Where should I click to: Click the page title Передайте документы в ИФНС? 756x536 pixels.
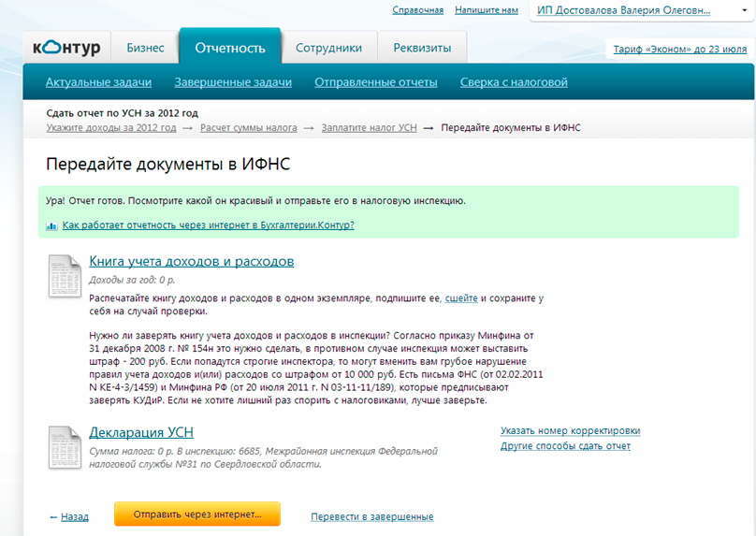168,165
